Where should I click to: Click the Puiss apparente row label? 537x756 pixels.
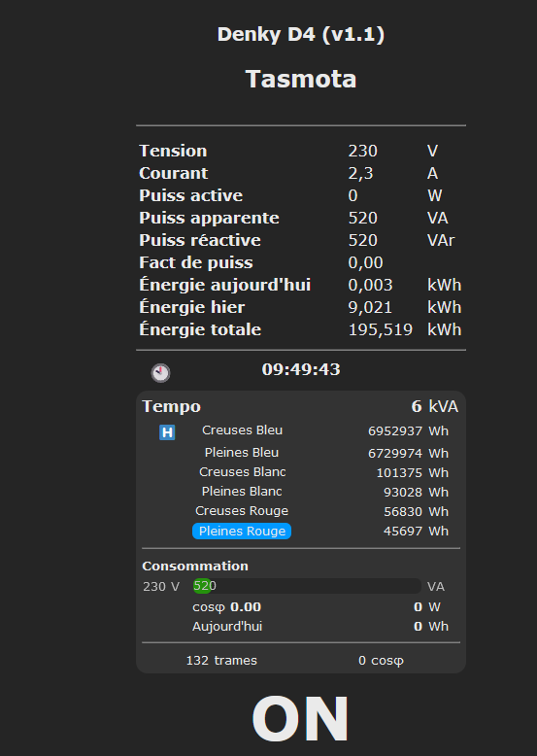[x=209, y=218]
